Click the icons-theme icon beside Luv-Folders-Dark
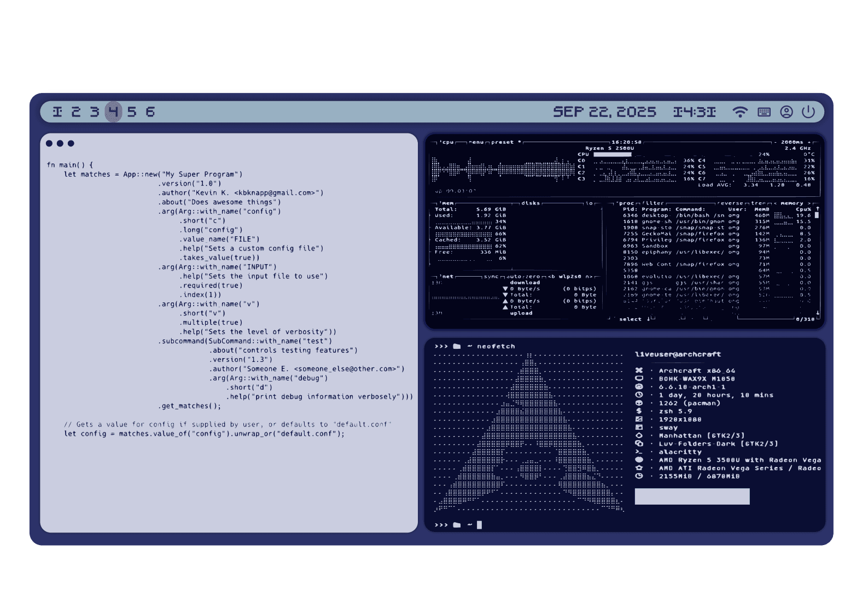This screenshot has height=614, width=868. click(x=639, y=443)
